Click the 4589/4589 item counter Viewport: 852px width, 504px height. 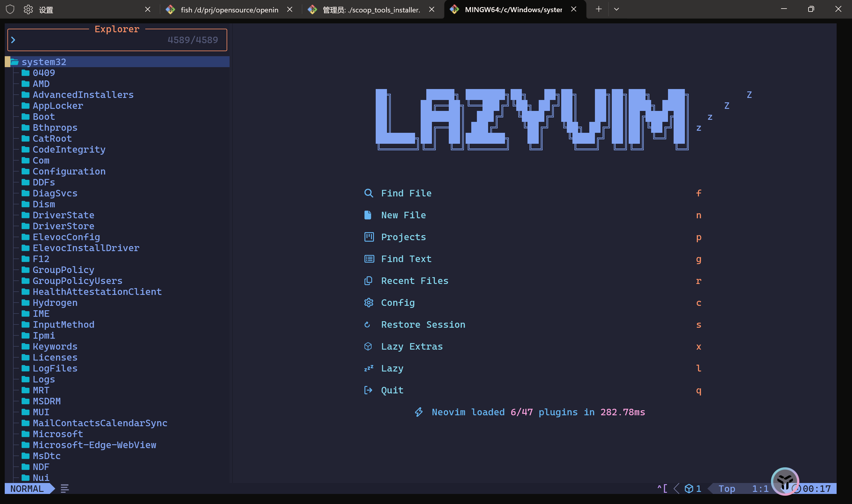(x=193, y=40)
